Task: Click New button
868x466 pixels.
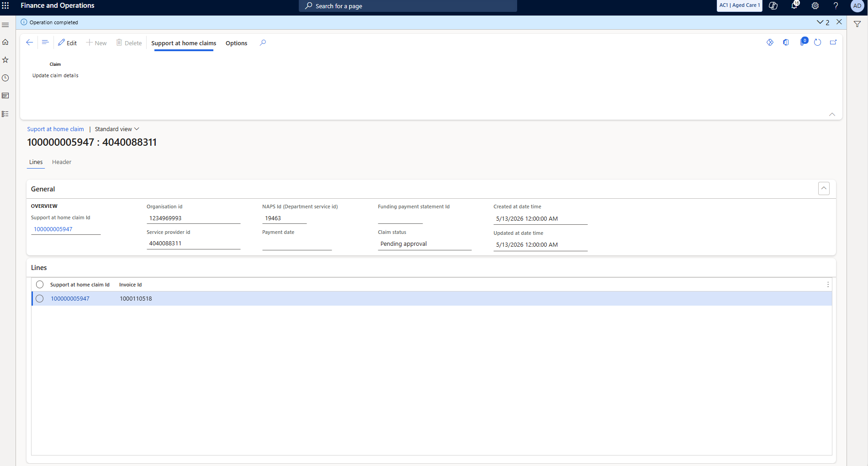Action: point(96,43)
